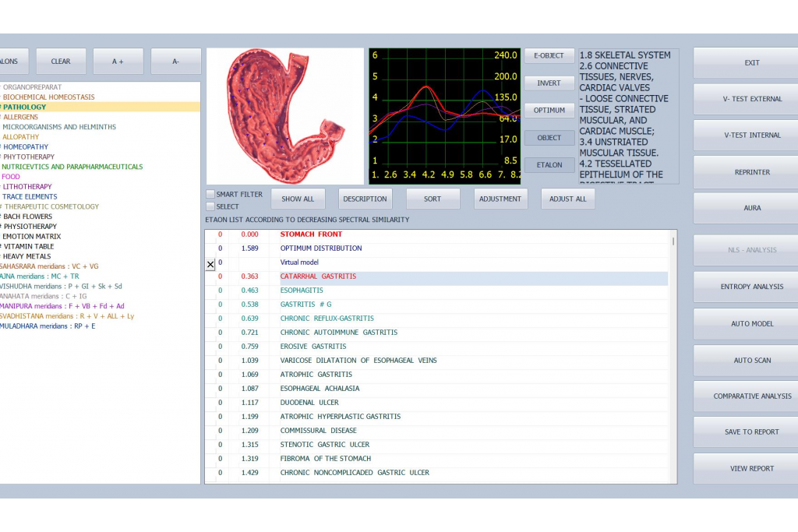This screenshot has height=532, width=798.
Task: Tick the SELECT checkbox
Action: [x=210, y=206]
